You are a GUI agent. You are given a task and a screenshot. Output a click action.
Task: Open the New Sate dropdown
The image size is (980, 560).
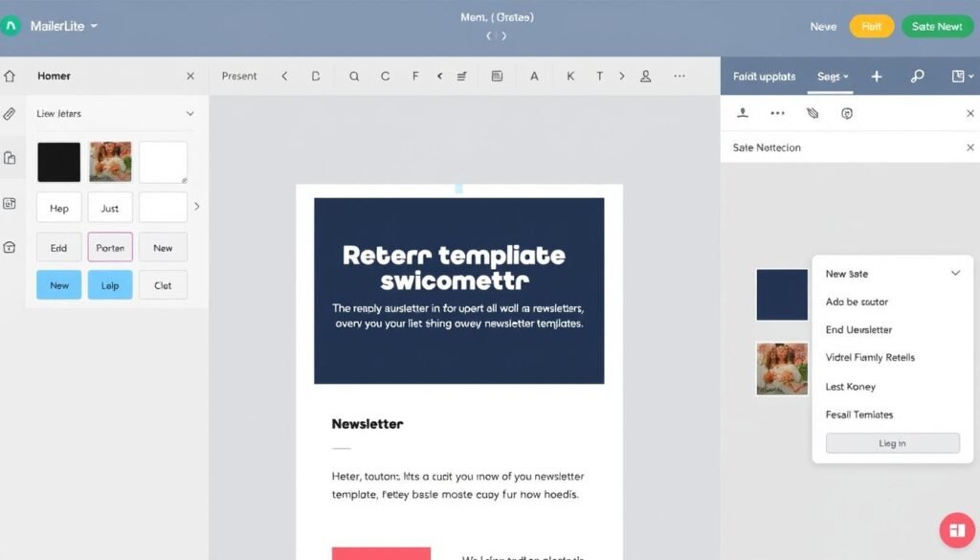pos(892,273)
